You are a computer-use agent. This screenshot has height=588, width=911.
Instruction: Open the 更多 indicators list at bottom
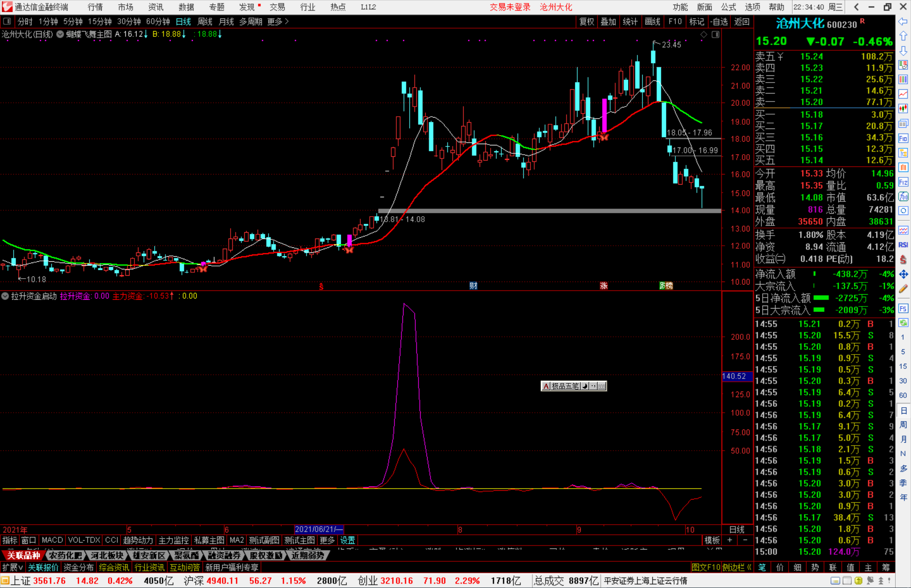coord(327,540)
